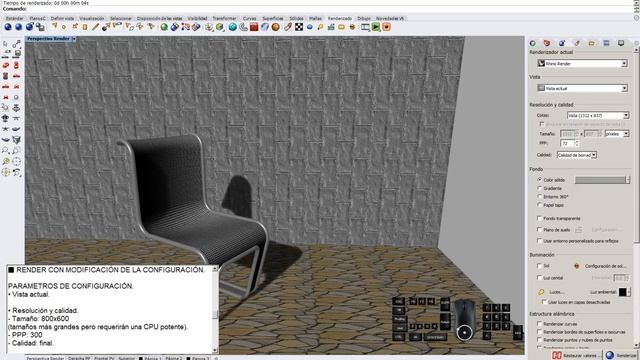Switch to the Estándar toolbar tab
The image size is (640, 360).
click(14, 18)
